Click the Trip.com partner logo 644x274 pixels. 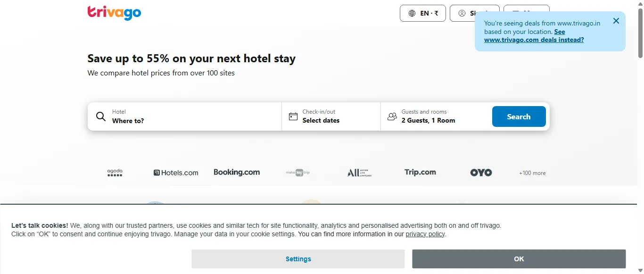pos(420,173)
